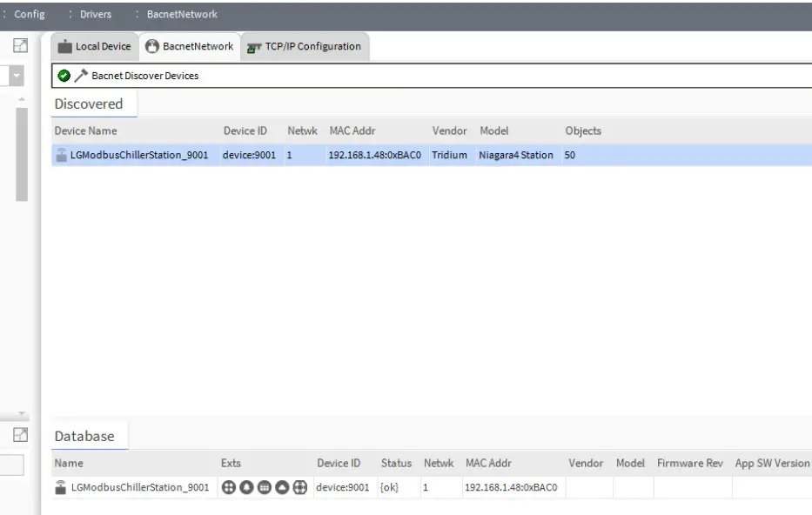Click the upper side pane maximize icon

pos(20,45)
